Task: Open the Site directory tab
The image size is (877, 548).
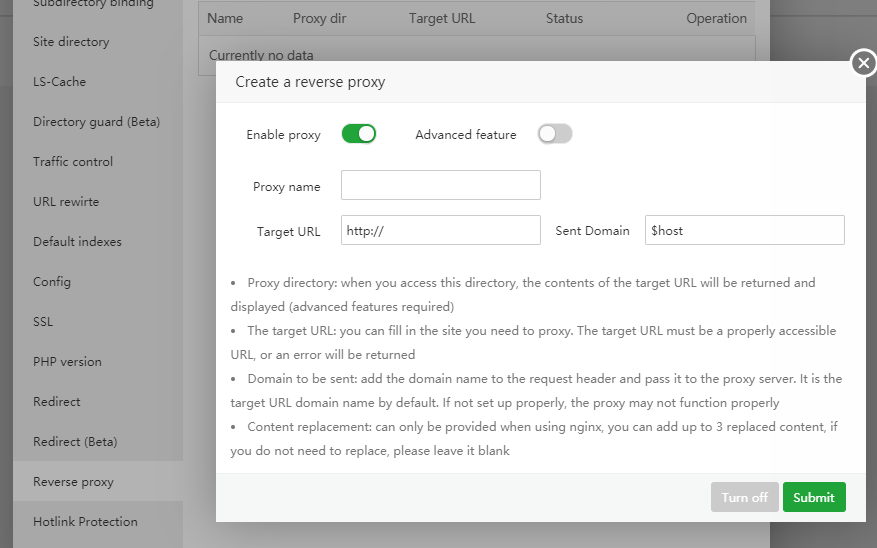Action: tap(71, 42)
